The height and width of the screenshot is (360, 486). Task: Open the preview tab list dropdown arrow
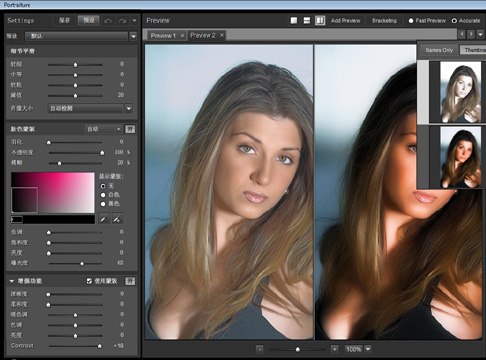(x=480, y=34)
